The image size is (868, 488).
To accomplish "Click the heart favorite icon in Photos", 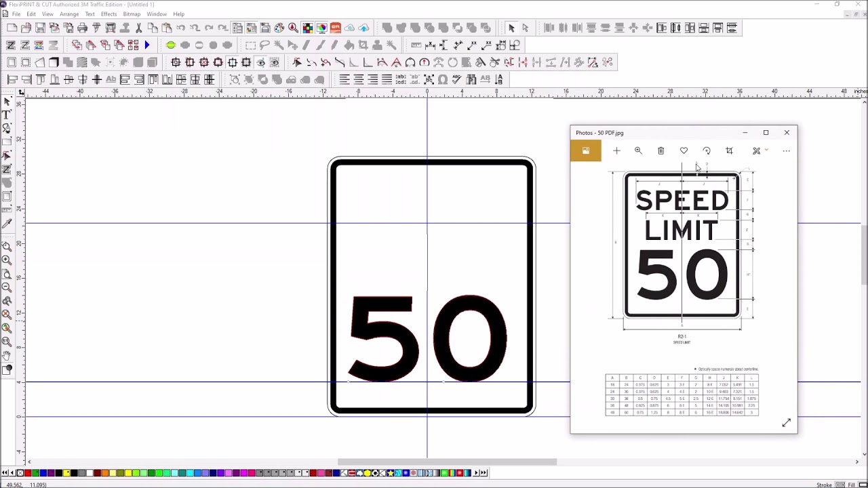I will (684, 150).
